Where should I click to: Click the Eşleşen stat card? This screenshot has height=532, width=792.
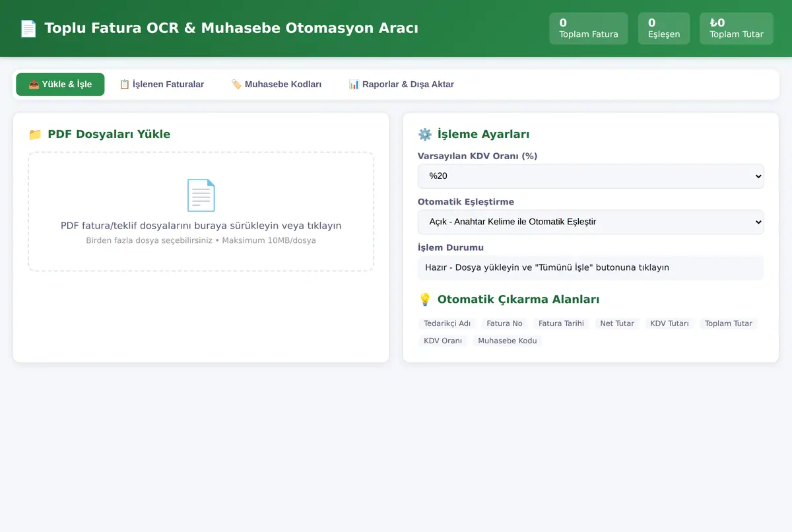[x=664, y=28]
